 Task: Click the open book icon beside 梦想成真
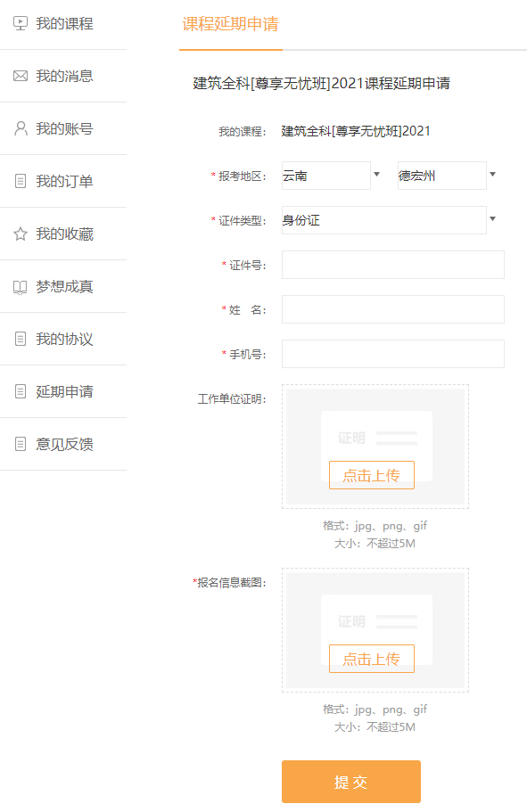[21, 286]
